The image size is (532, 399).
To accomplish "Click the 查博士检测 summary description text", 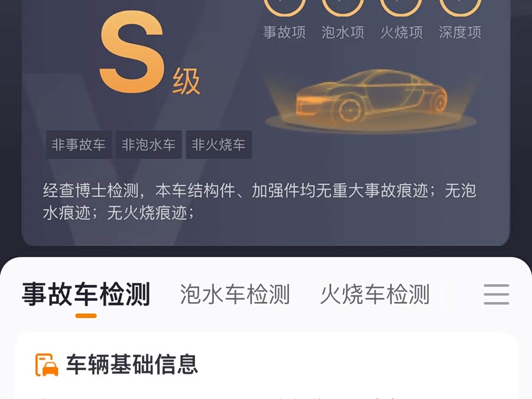I will 259,202.
